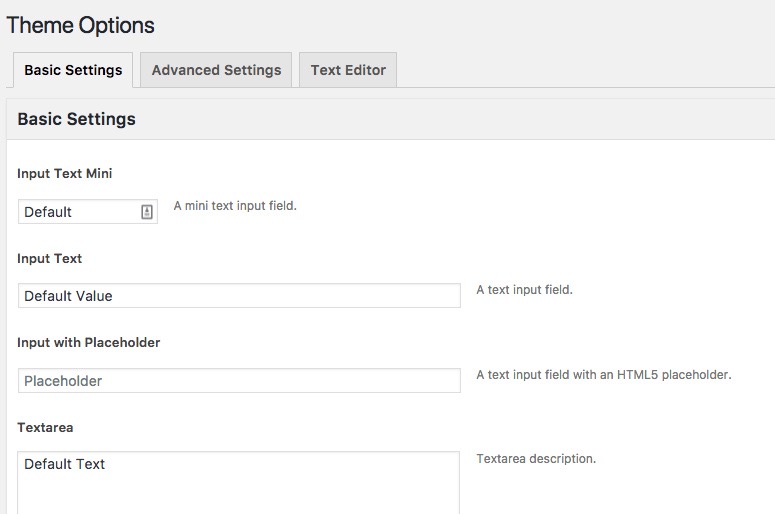Click the Input with Placeholder label

89,342
